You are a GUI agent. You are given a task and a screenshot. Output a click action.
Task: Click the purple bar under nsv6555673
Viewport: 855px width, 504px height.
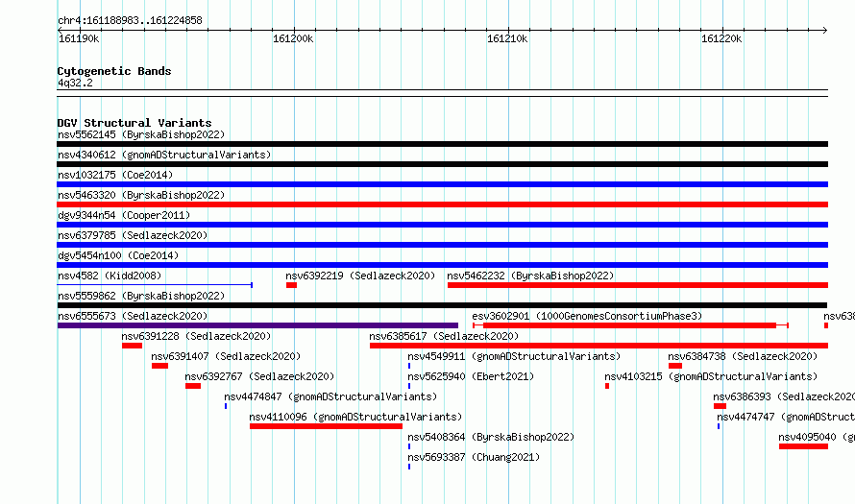tap(257, 325)
